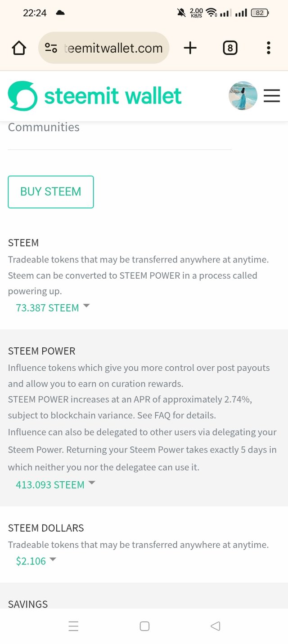Screen dimensions: 288x644
Task: Click the steemit wallet title text
Action: click(113, 96)
